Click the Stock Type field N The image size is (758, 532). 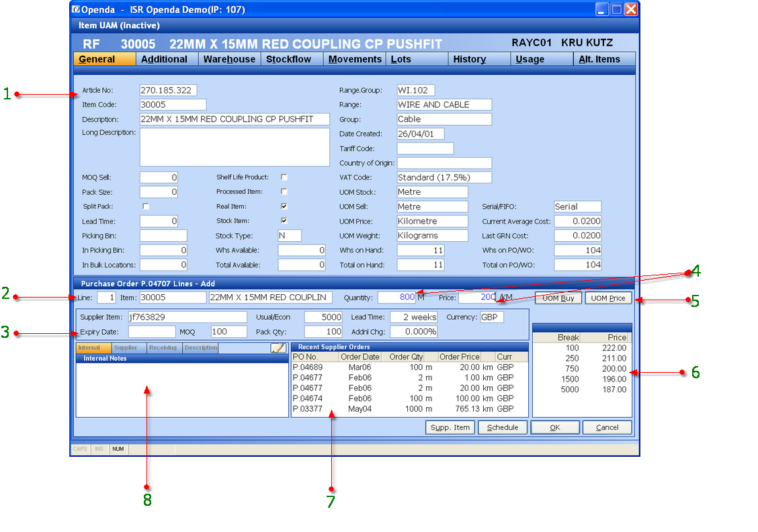(x=290, y=236)
